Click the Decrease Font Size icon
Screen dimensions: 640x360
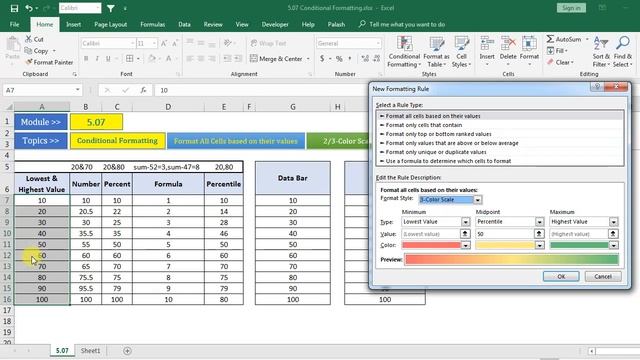tap(175, 43)
